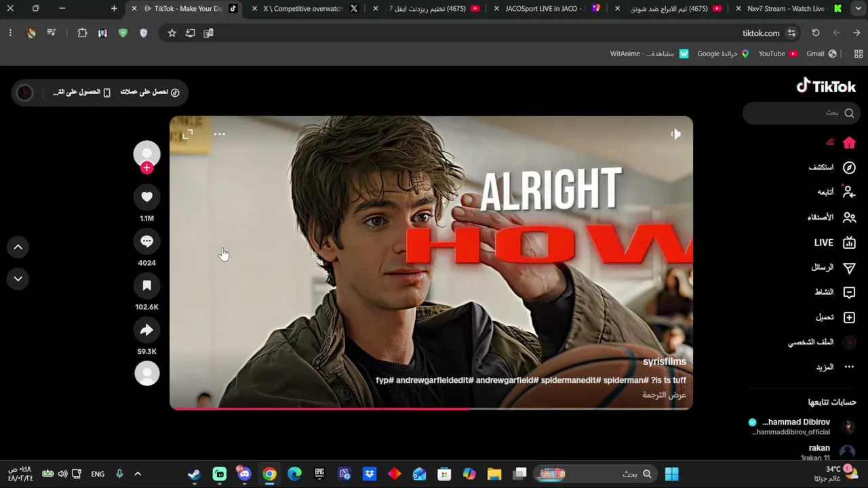
Task: Open the taskbar volume speaker control
Action: point(62,474)
